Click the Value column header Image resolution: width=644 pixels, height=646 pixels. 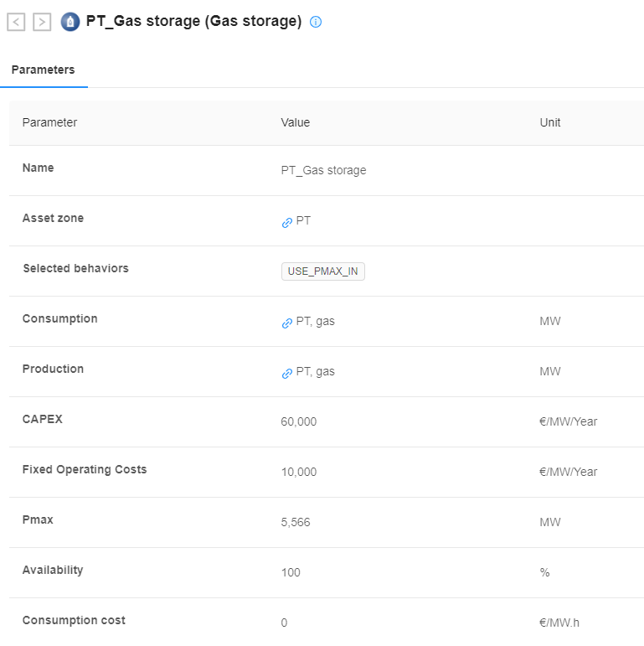(296, 122)
